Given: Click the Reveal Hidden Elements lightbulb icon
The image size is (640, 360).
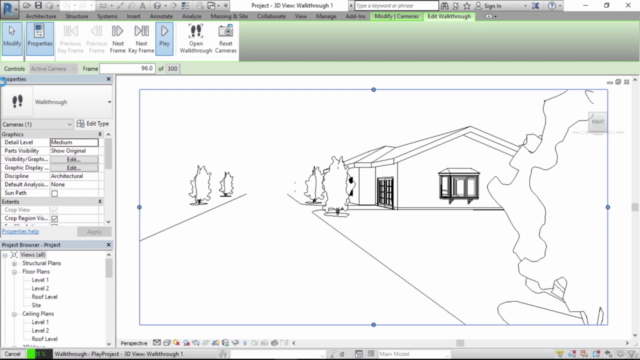Looking at the screenshot, I should [x=245, y=343].
